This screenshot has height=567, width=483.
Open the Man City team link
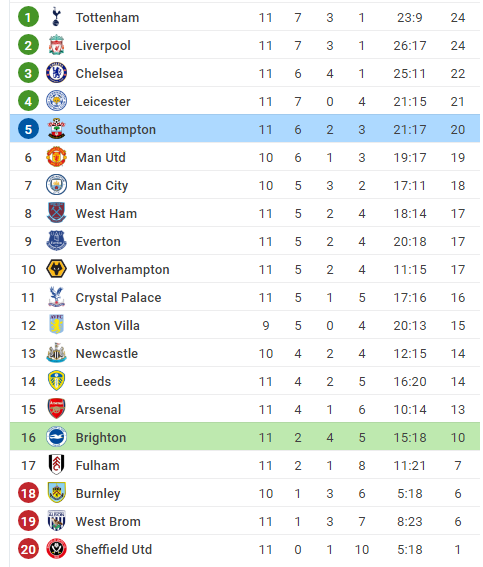click(102, 186)
